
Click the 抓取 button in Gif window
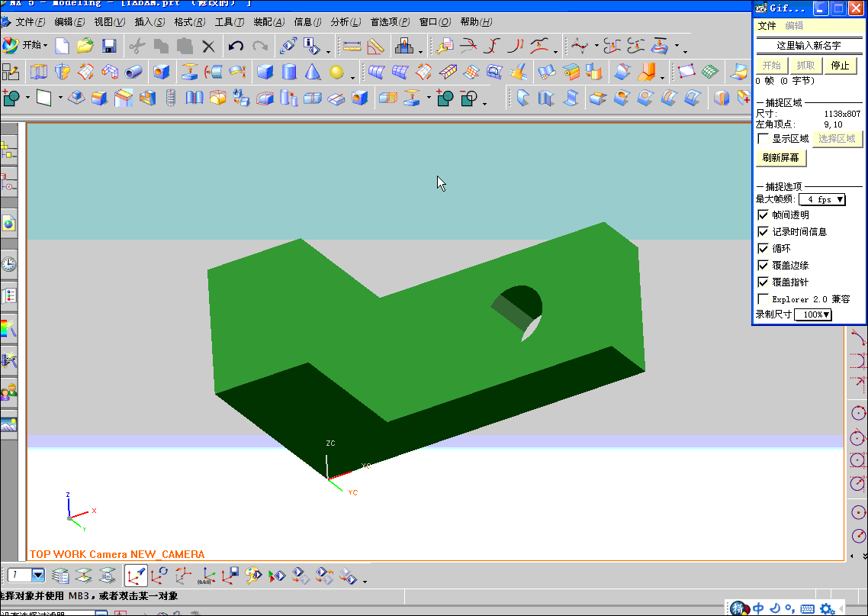pyautogui.click(x=805, y=66)
